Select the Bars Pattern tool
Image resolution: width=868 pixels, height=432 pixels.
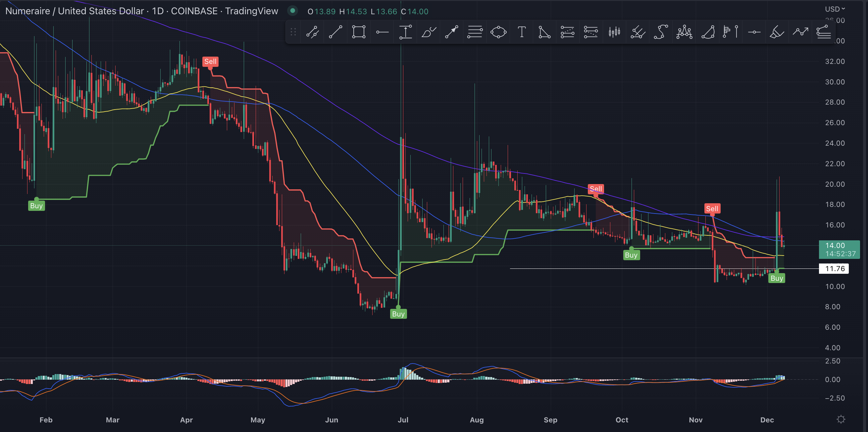tap(614, 32)
